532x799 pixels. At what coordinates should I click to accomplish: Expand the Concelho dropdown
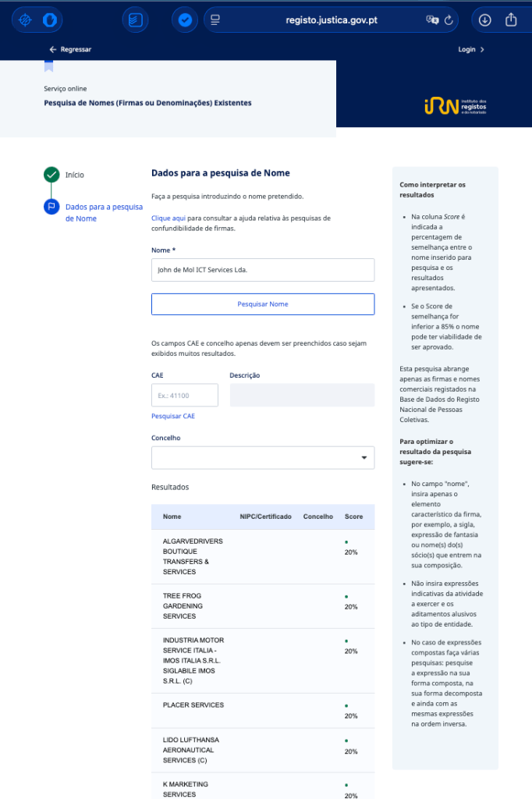(263, 458)
